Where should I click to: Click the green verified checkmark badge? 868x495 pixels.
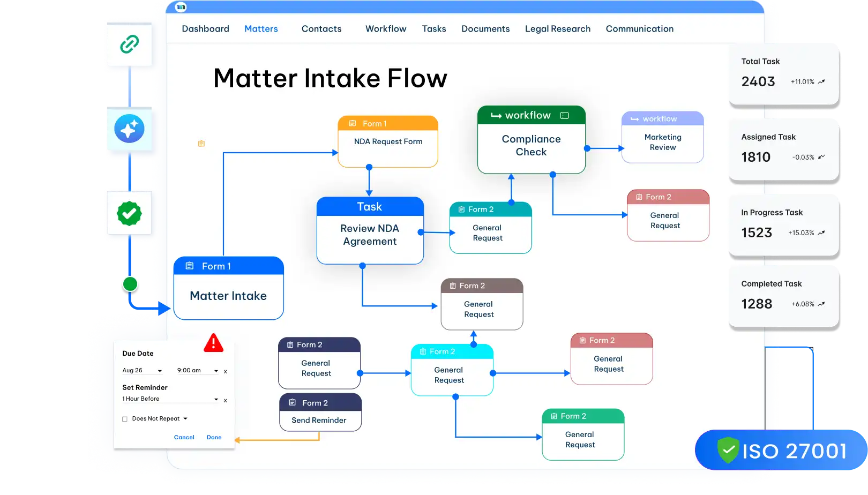129,213
